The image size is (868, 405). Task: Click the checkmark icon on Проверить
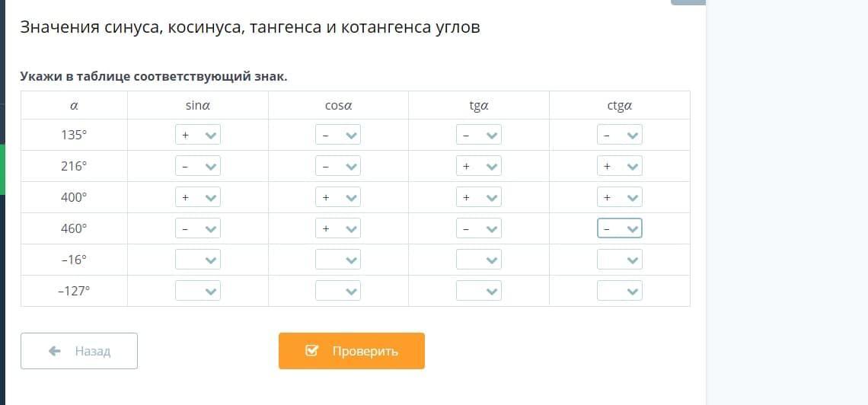tap(311, 351)
